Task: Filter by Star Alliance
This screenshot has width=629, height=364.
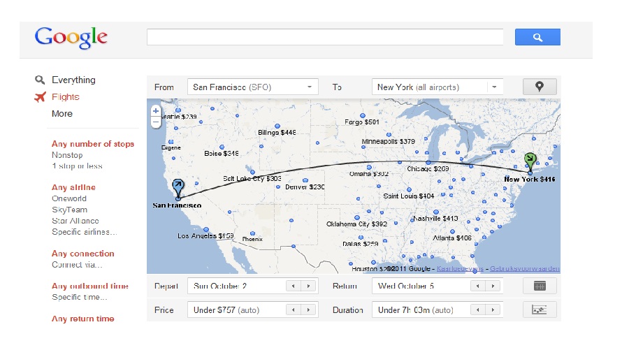Action: 75,221
